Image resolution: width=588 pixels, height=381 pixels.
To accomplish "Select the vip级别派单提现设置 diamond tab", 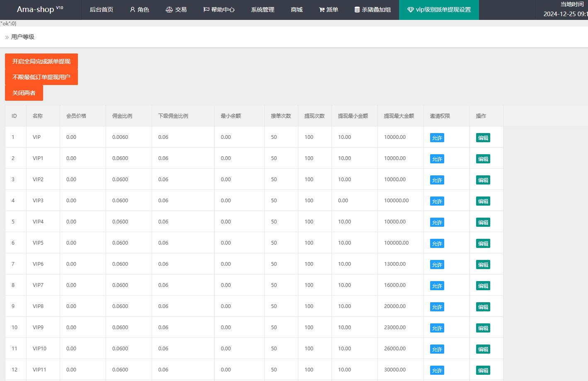I will 439,10.
